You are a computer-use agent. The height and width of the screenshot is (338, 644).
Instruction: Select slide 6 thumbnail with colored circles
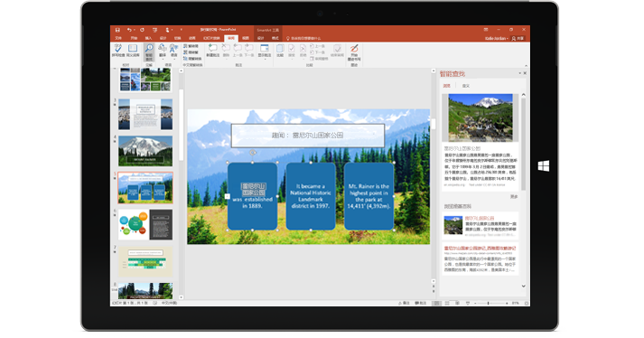(145, 224)
